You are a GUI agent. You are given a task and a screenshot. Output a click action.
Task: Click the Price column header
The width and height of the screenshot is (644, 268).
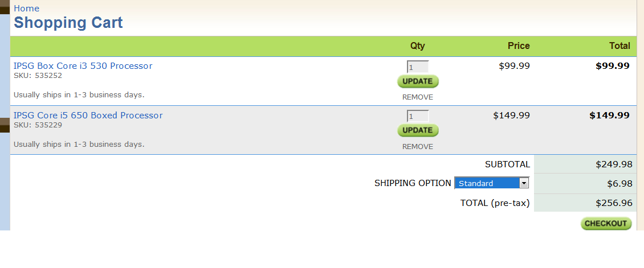point(519,46)
